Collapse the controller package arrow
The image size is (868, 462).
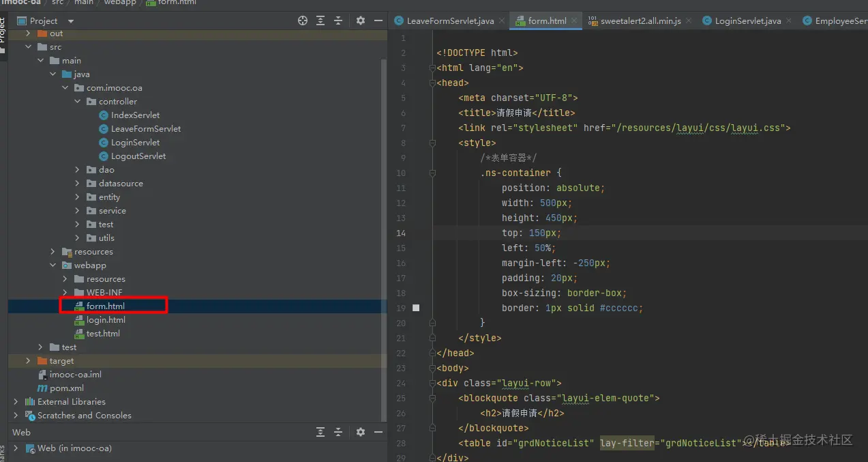77,102
